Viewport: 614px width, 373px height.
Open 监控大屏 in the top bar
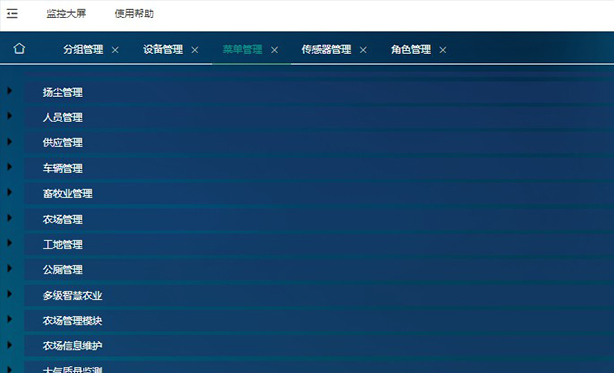pos(66,14)
